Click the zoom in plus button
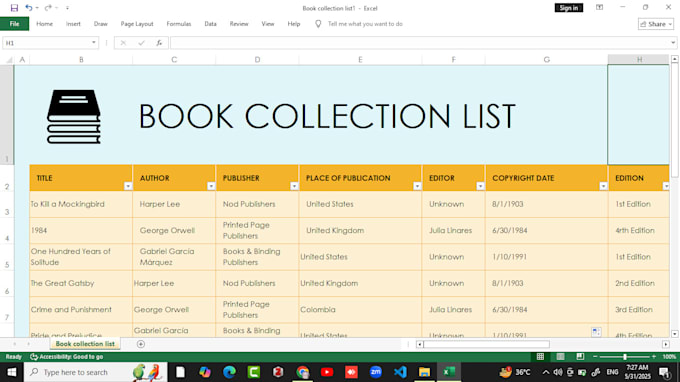 click(654, 356)
